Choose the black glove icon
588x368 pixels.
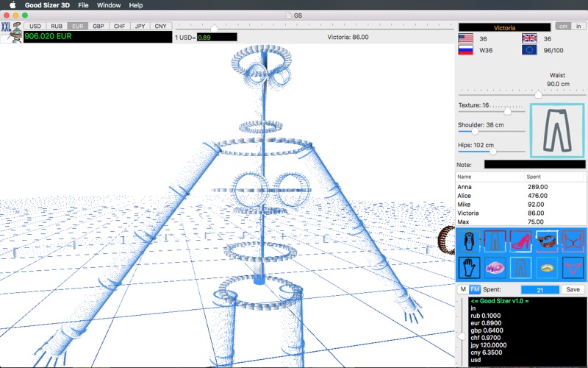(468, 267)
